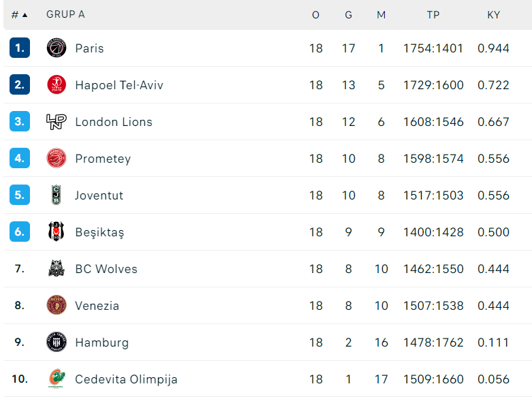Click the Joventut team logo

(x=57, y=195)
